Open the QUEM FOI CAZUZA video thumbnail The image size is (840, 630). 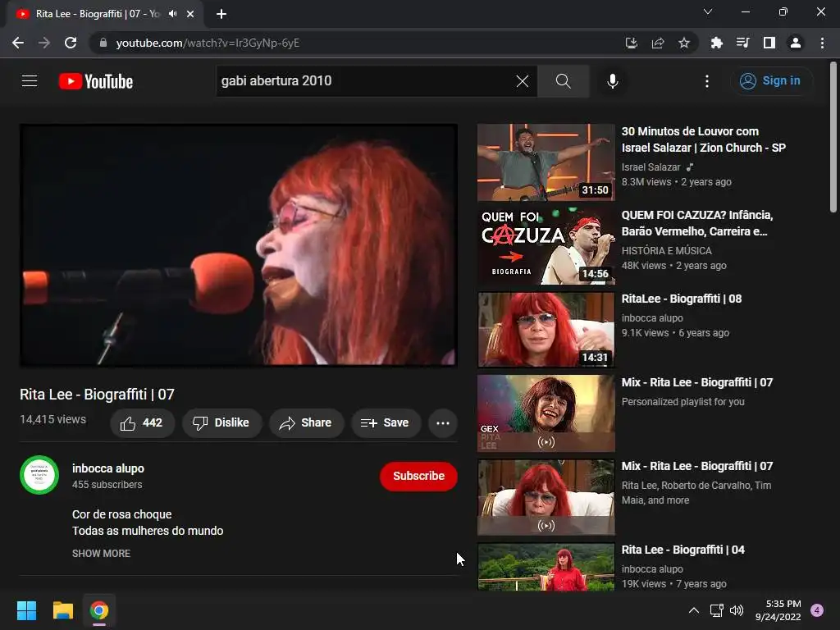pos(546,246)
